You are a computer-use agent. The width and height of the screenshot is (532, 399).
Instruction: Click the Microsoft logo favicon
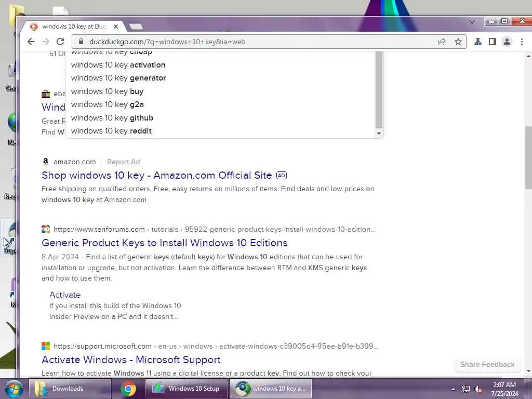coord(46,346)
